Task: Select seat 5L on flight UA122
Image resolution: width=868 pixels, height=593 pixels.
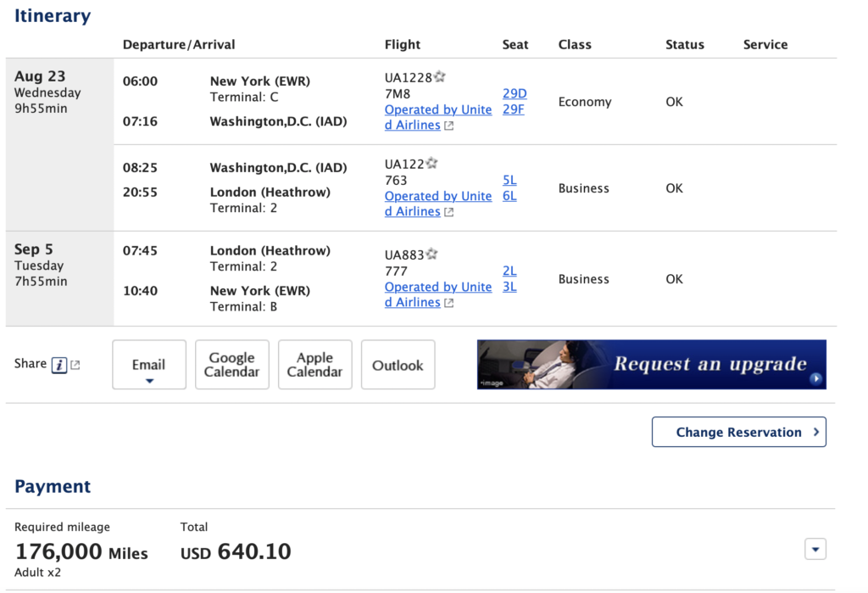Action: 509,180
